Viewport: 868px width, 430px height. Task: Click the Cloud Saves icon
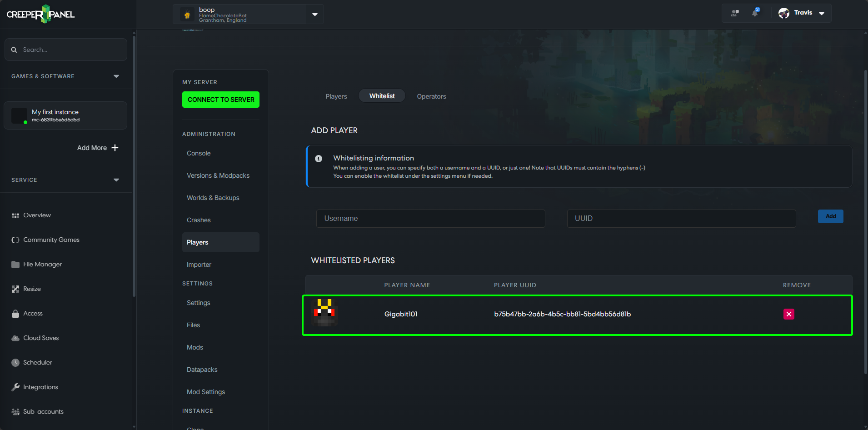pyautogui.click(x=15, y=338)
